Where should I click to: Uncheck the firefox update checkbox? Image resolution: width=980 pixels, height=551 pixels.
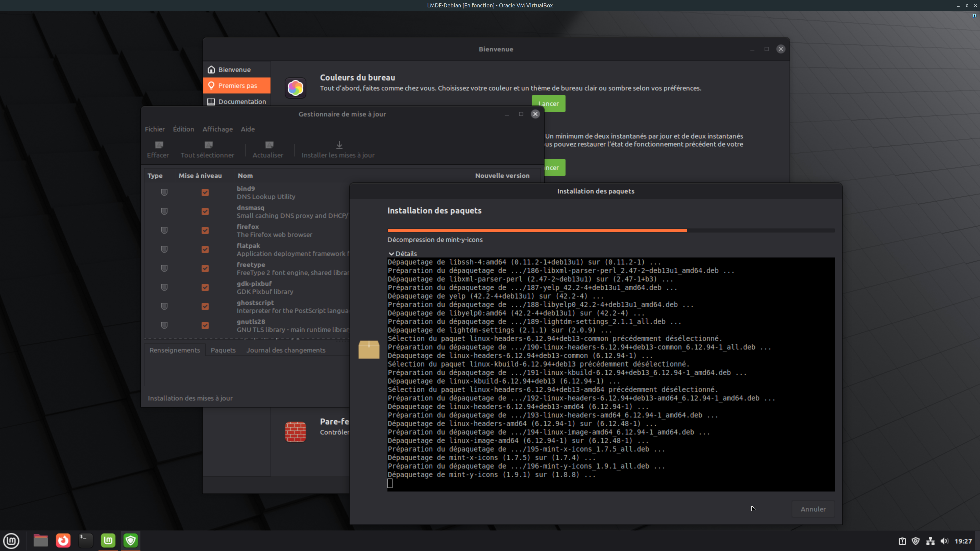click(205, 230)
